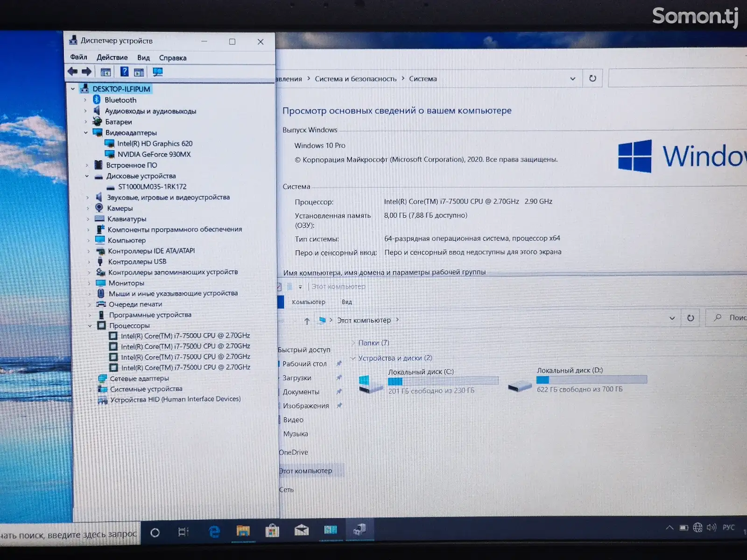Viewport: 747px width, 560px height.
Task: Expand the Контроллеры USB node
Action: pyautogui.click(x=89, y=262)
